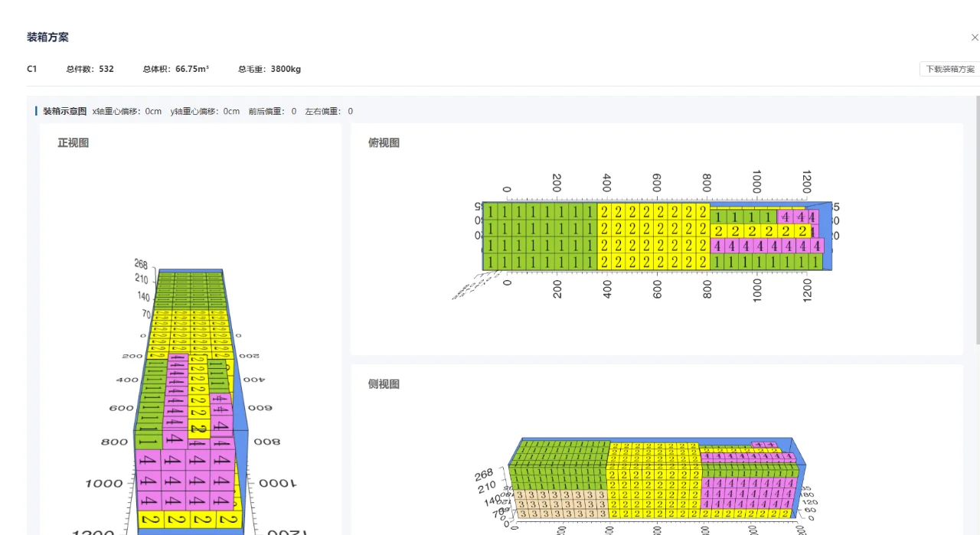Click the 左右偏重：0 text

(329, 111)
